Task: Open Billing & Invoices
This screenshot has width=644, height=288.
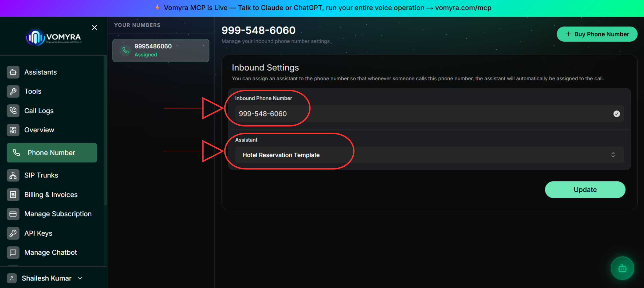Action: click(x=52, y=195)
